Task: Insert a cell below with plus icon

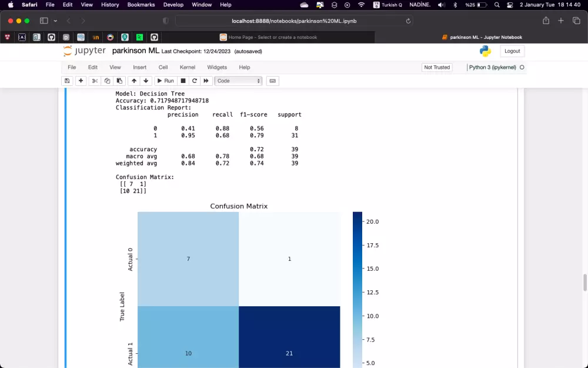Action: pyautogui.click(x=81, y=81)
